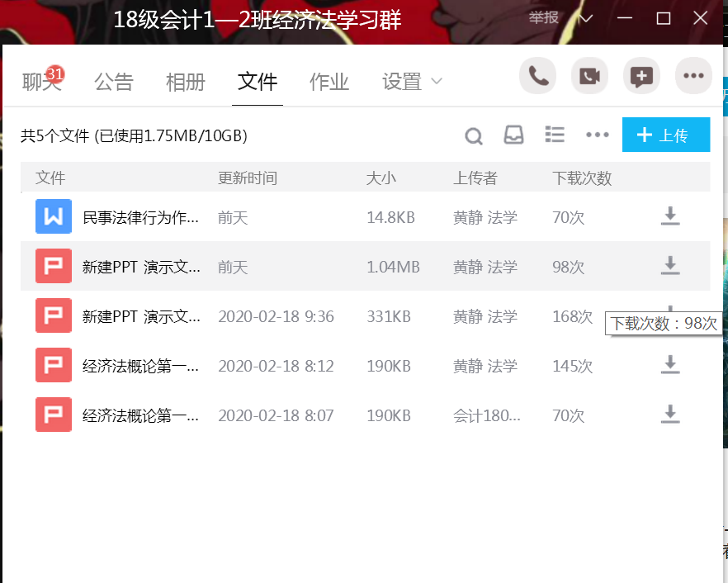
Task: Expand the 设置 dropdown arrow
Action: coord(437,81)
